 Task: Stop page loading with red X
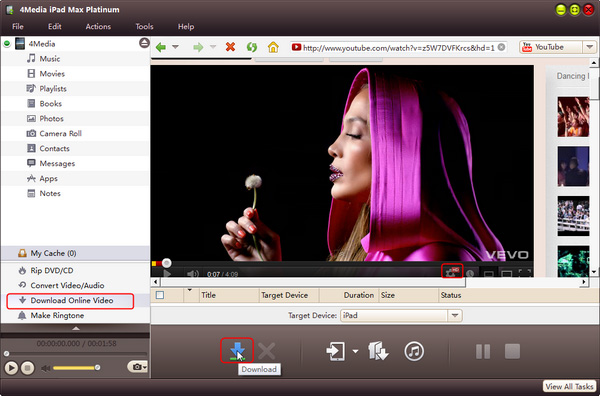pos(230,47)
